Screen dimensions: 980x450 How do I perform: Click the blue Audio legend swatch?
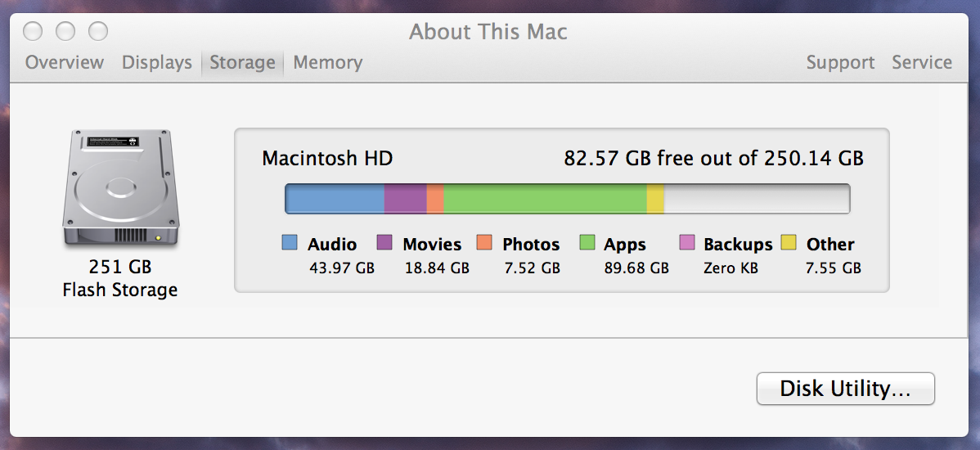(290, 242)
